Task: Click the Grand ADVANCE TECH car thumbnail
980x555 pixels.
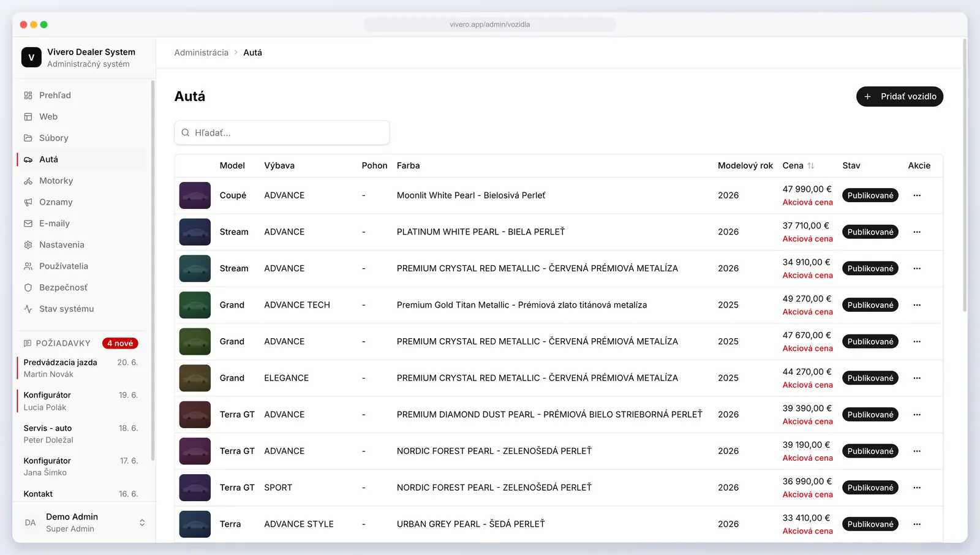Action: pyautogui.click(x=195, y=305)
